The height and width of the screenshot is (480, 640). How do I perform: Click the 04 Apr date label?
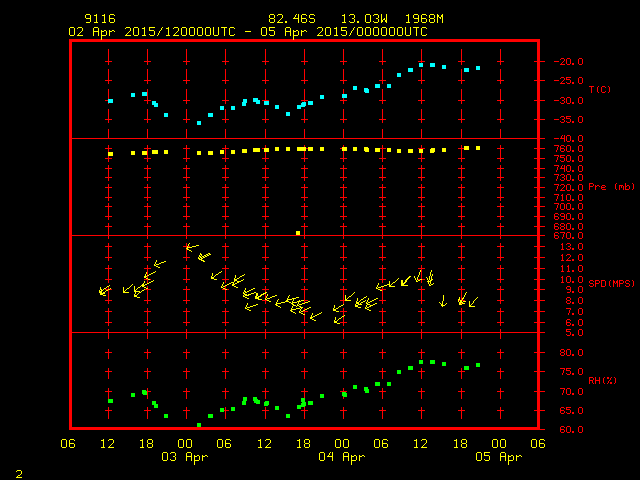tap(341, 457)
